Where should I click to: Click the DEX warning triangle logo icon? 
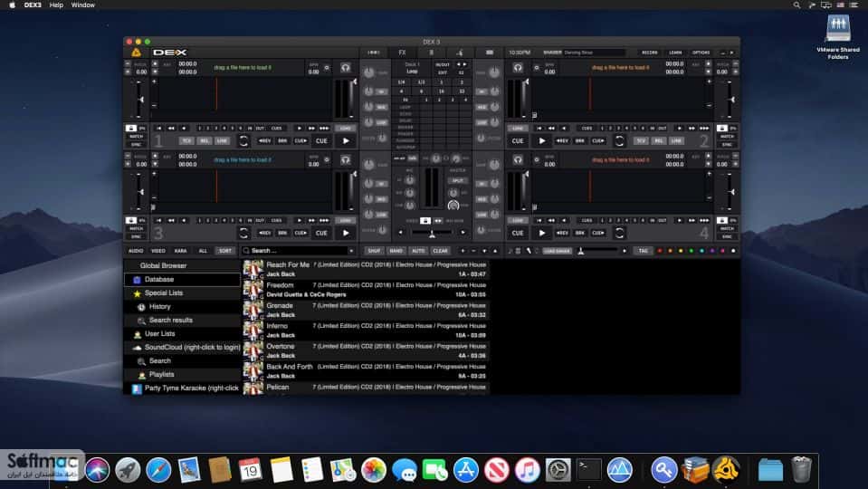(136, 53)
